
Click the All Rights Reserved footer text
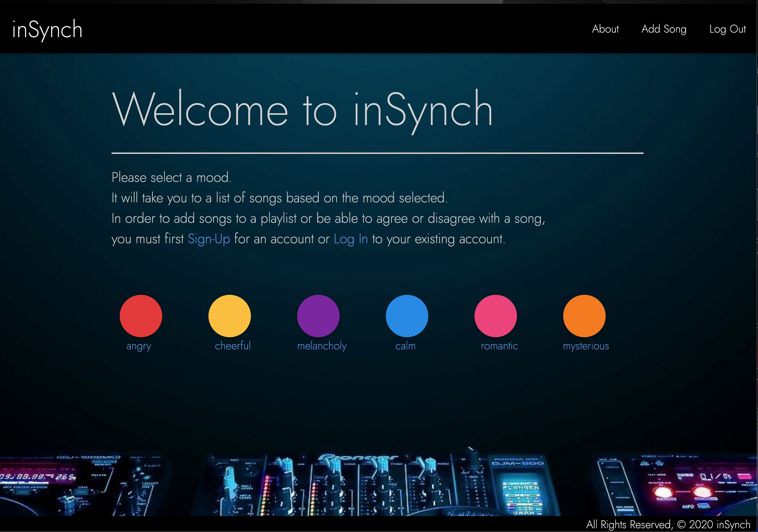pos(668,524)
